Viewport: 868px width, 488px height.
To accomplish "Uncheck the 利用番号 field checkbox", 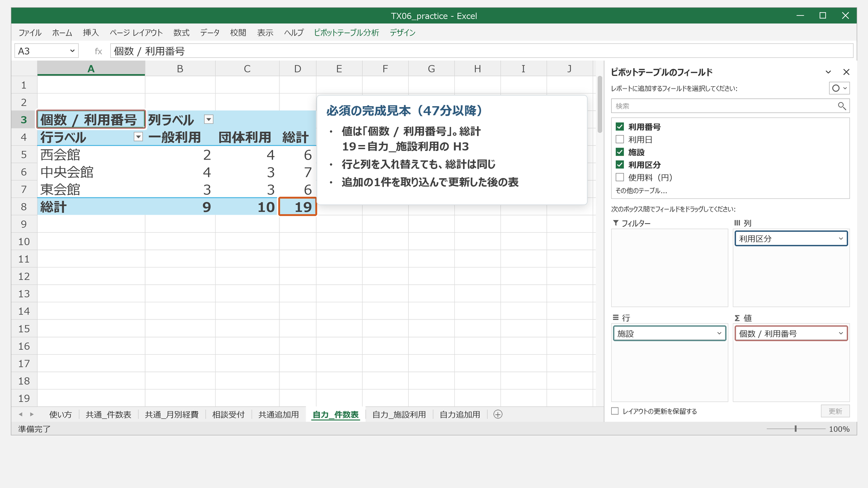I will (x=620, y=127).
